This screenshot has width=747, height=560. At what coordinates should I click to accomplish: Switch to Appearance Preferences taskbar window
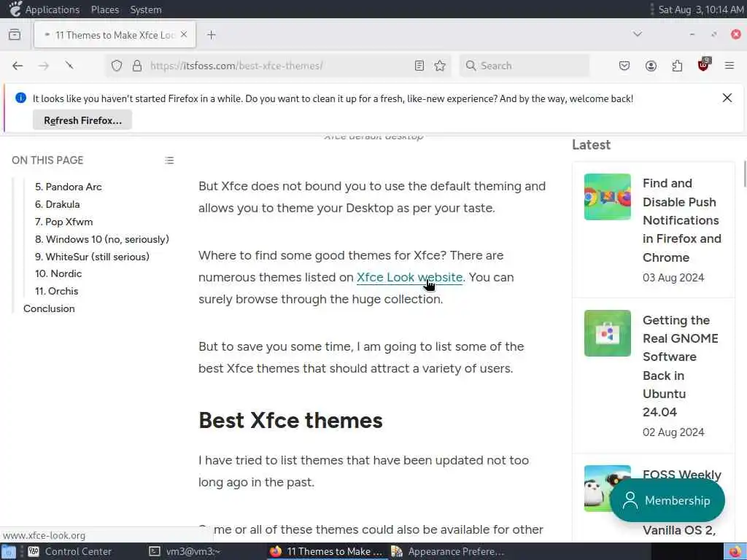pyautogui.click(x=448, y=551)
